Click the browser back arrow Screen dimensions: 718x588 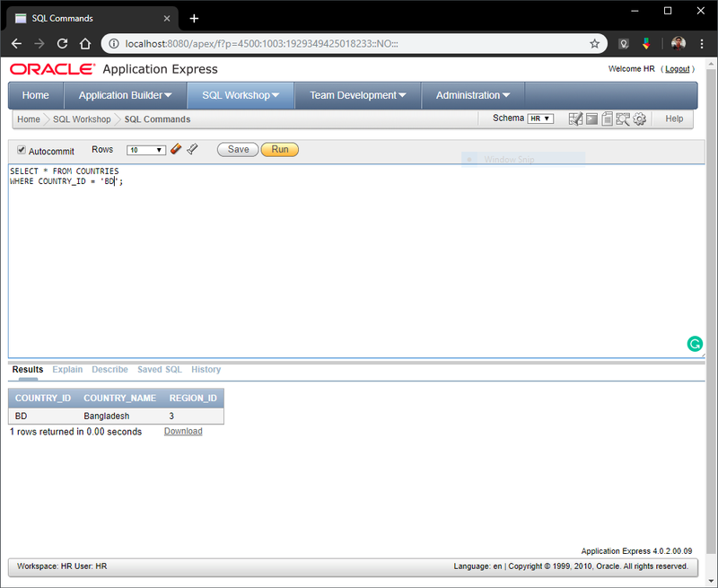point(16,43)
